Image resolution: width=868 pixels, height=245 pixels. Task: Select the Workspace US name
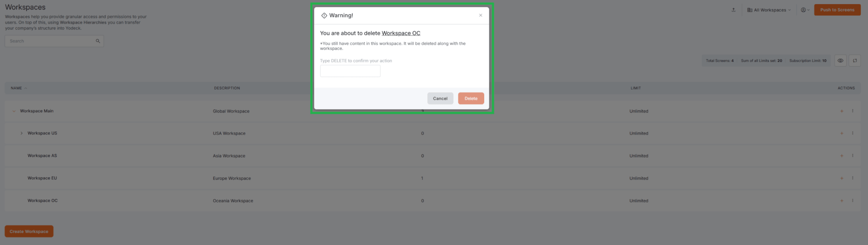point(42,133)
